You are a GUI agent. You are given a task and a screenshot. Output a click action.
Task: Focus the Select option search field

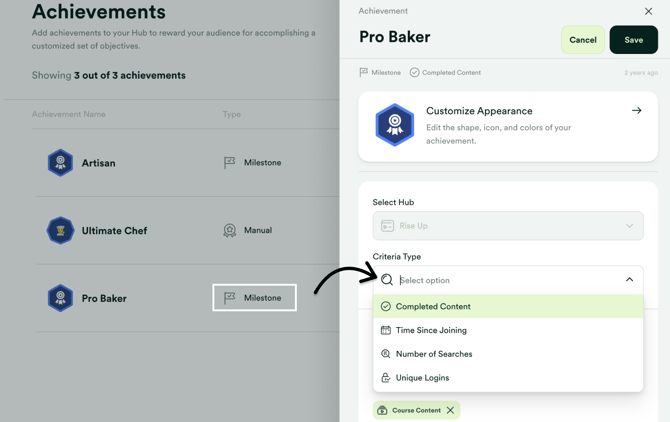508,280
